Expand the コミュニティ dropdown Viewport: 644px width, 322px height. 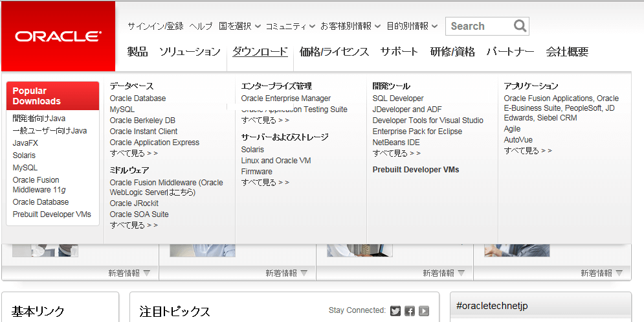(x=290, y=27)
